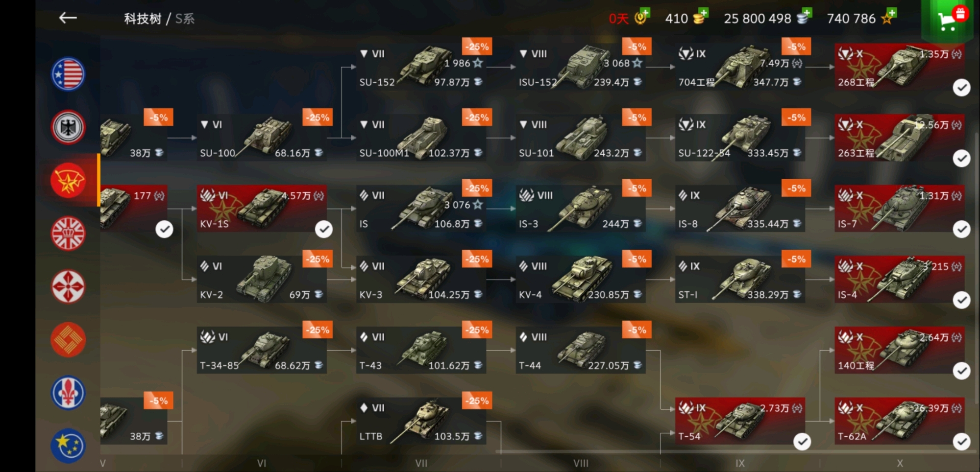Open the IS-3 tier VIII tank card
Screen dimensions: 980x472
[581, 209]
